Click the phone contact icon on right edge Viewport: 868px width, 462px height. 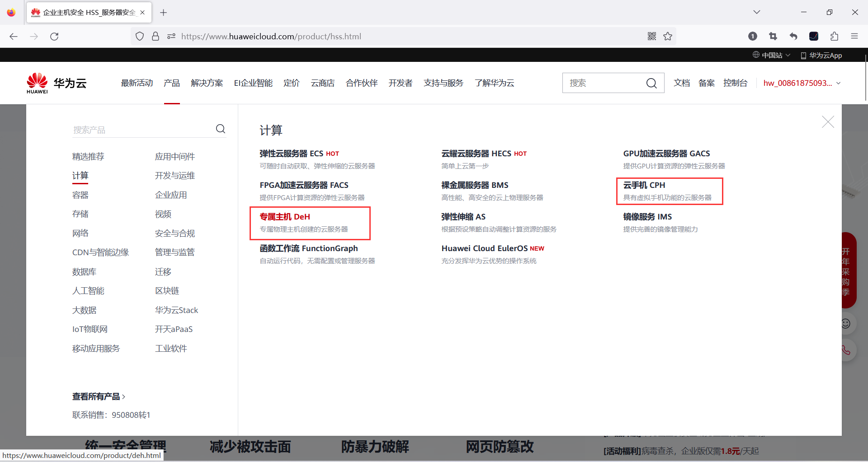[x=846, y=350]
